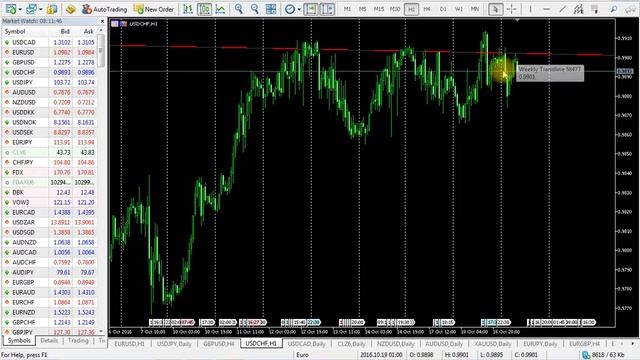Toggle the AutoTrading button
This screenshot has height=360, width=640.
click(x=104, y=9)
